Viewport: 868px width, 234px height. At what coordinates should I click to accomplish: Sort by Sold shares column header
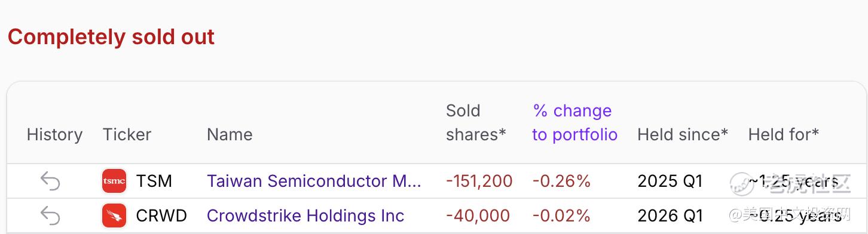click(476, 122)
